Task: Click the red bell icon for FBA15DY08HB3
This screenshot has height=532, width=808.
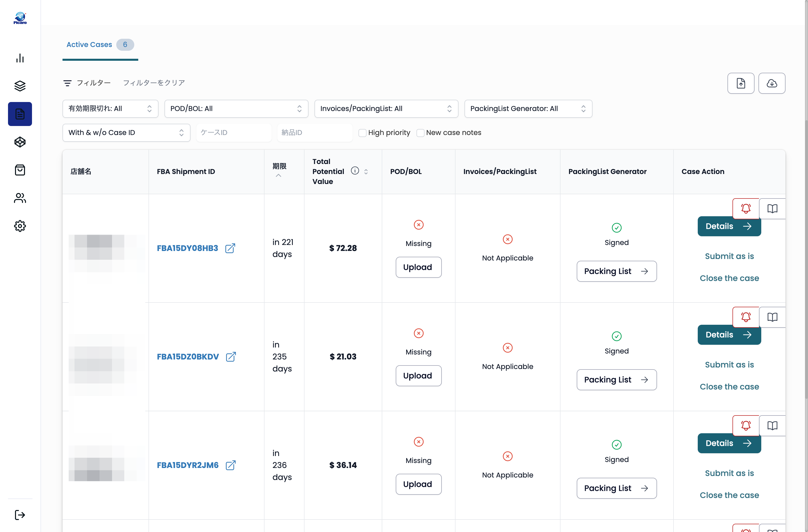Action: tap(745, 208)
